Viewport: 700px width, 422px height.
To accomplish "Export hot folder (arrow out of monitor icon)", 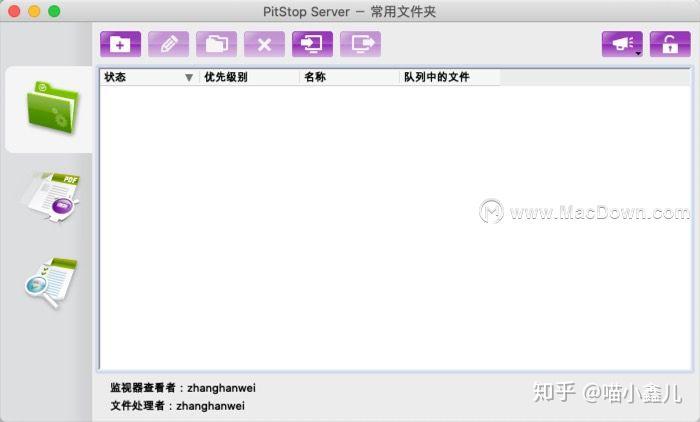I will click(x=360, y=44).
